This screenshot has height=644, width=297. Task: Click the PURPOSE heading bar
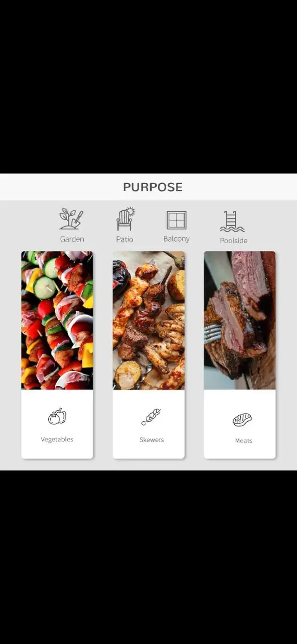[x=148, y=187]
